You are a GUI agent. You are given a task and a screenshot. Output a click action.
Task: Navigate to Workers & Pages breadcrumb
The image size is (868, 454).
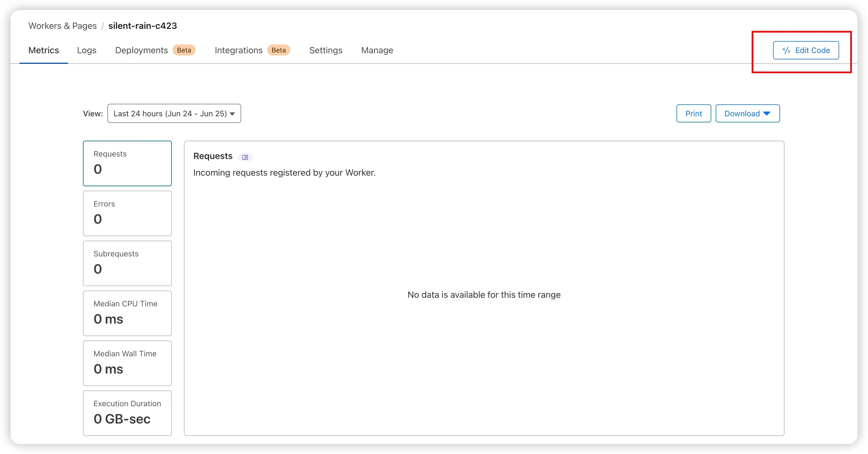pos(63,26)
